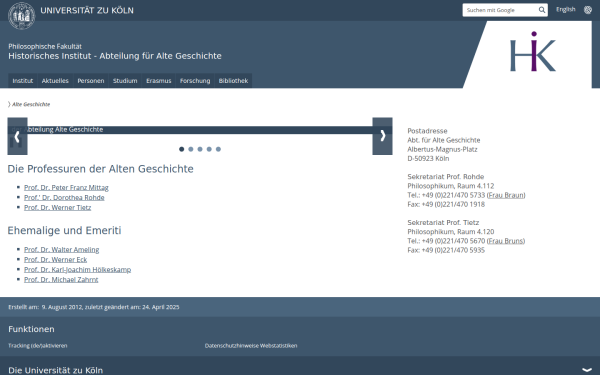Click the Funktionen footer heading

click(x=31, y=329)
